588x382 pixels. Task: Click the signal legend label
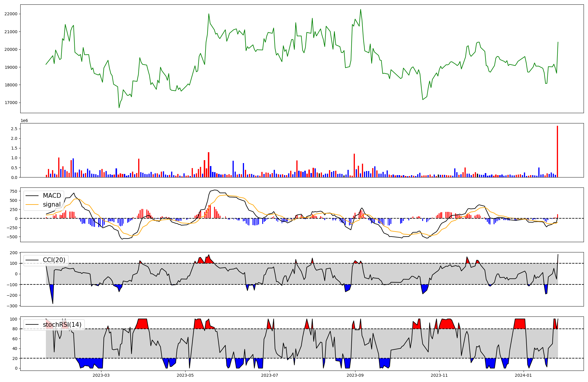tap(51, 205)
